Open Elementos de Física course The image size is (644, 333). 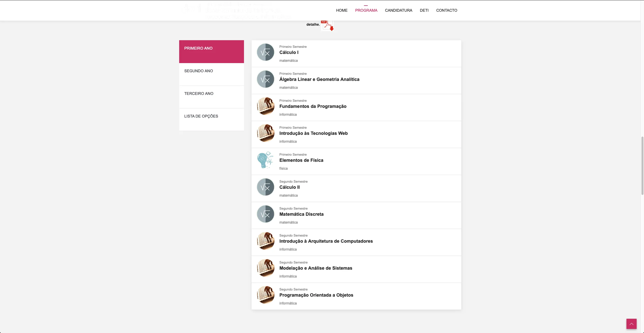tap(301, 160)
